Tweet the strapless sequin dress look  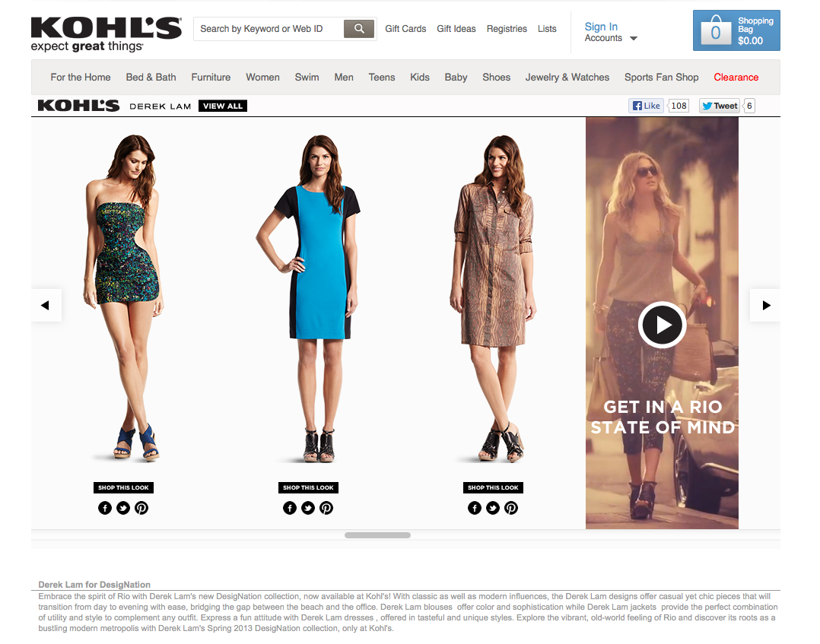coord(123,508)
